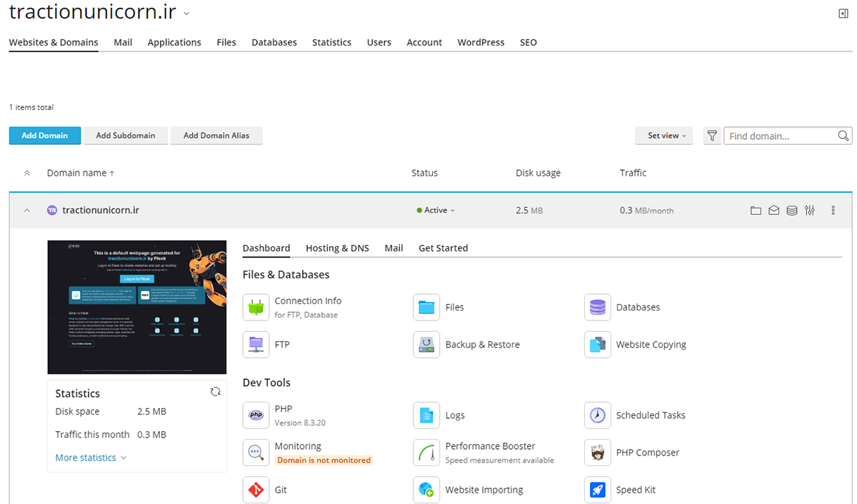Open the Website Copying link
The image size is (857, 504).
point(651,344)
